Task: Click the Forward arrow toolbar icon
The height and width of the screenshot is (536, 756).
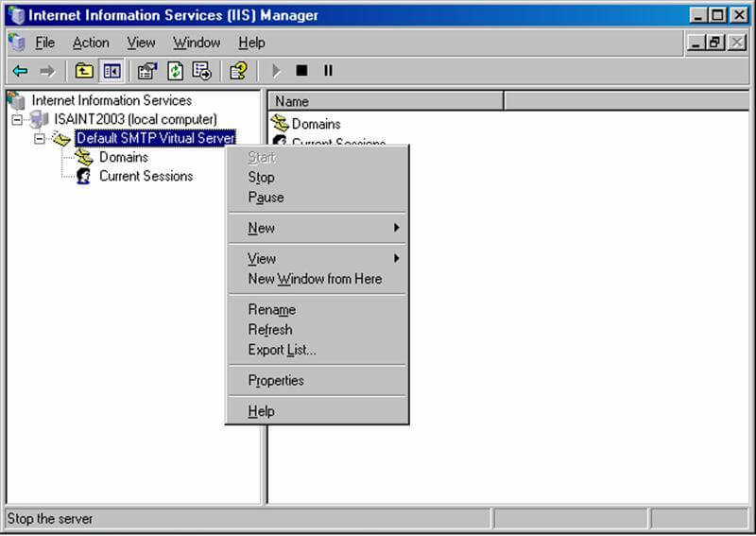Action: [x=47, y=72]
